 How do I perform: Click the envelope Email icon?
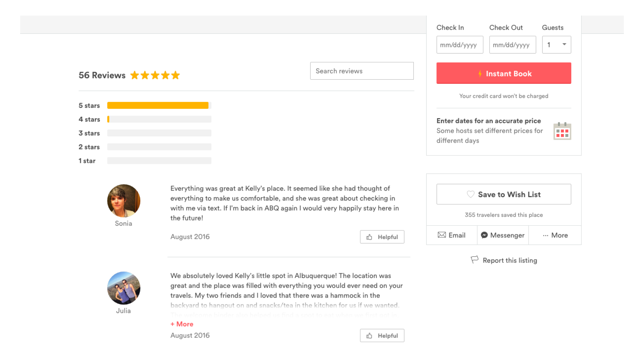[x=441, y=235]
